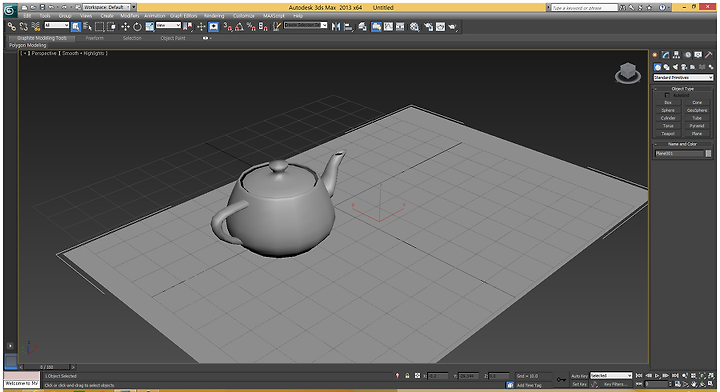Viewport: 720px width, 392px height.
Task: Click the Plane primitive button
Action: coord(697,134)
